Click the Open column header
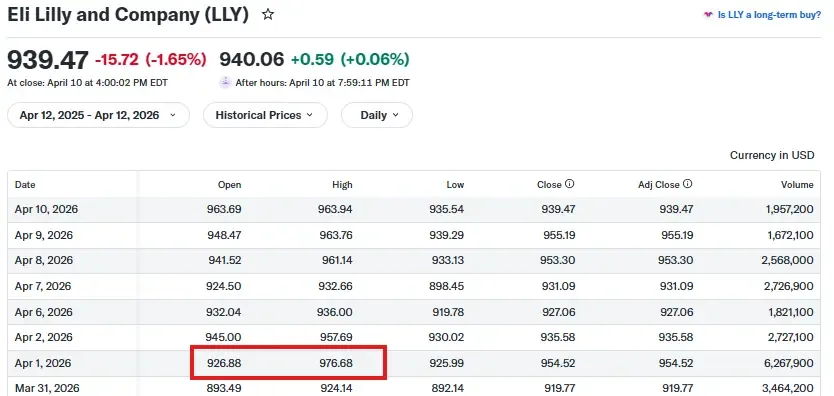834x396 pixels. 229,185
